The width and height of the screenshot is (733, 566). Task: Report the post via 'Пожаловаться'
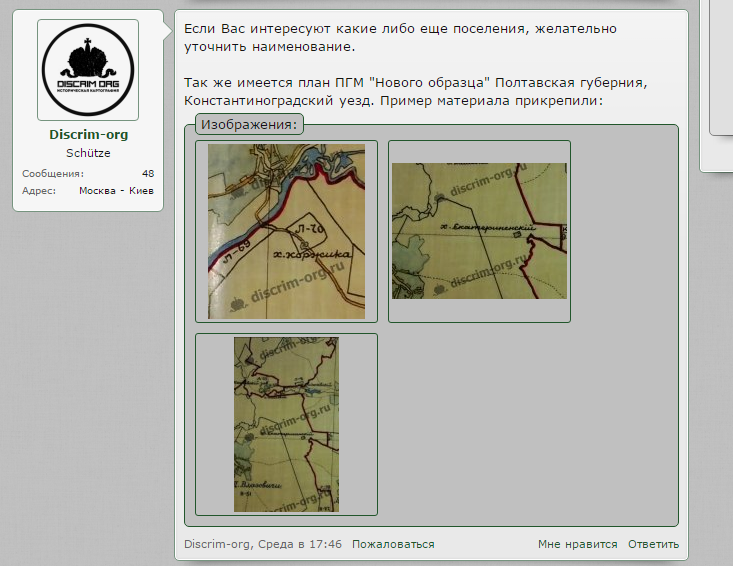pyautogui.click(x=393, y=545)
